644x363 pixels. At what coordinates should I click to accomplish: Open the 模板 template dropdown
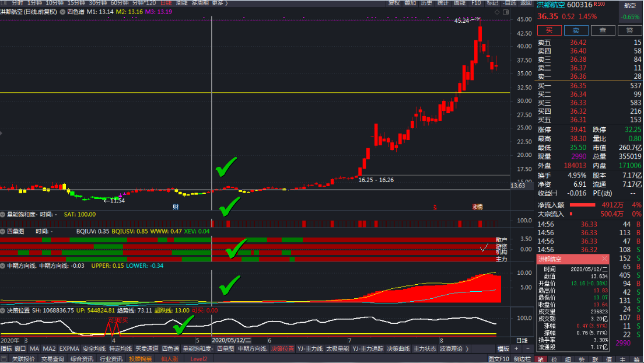503,349
